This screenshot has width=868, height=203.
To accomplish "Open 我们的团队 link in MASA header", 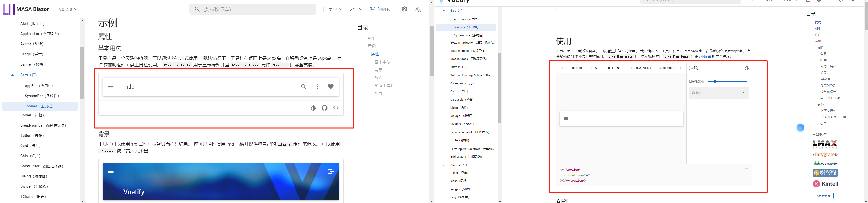I will point(380,9).
